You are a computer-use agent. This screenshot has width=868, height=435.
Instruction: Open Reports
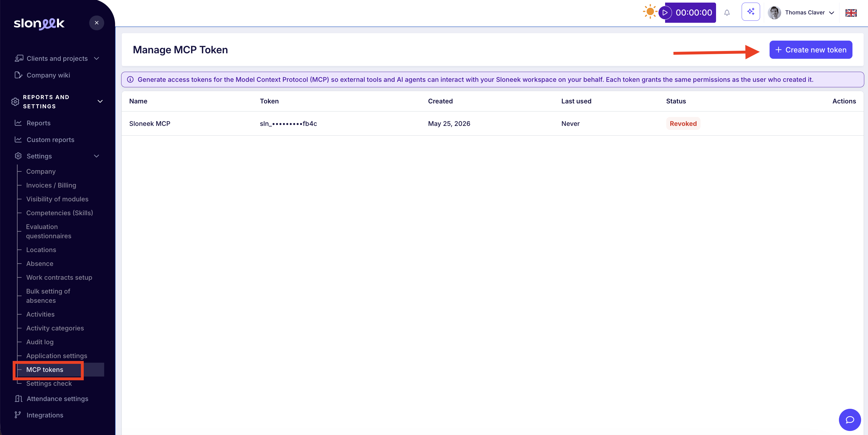(x=38, y=123)
